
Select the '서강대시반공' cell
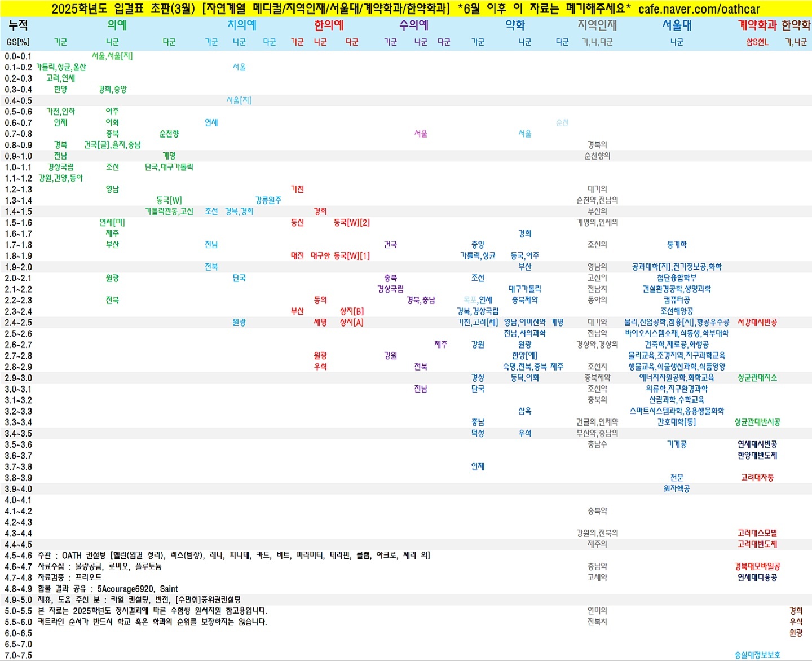(757, 323)
